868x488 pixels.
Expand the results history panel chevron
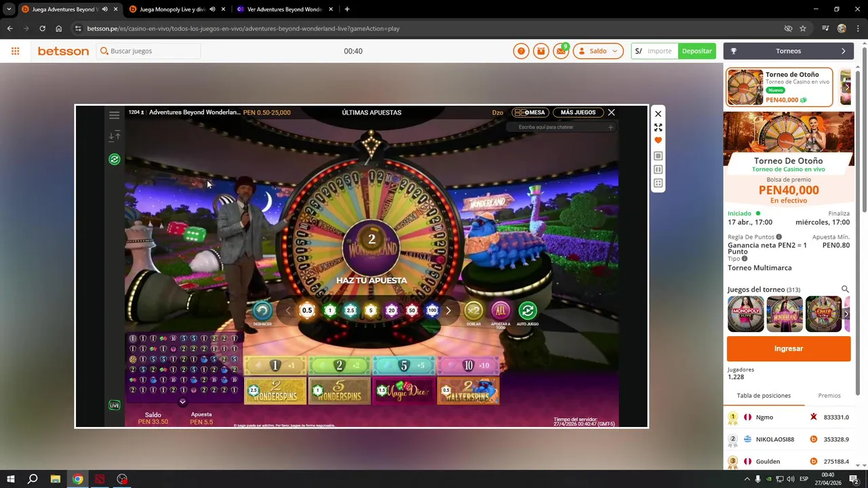182,402
